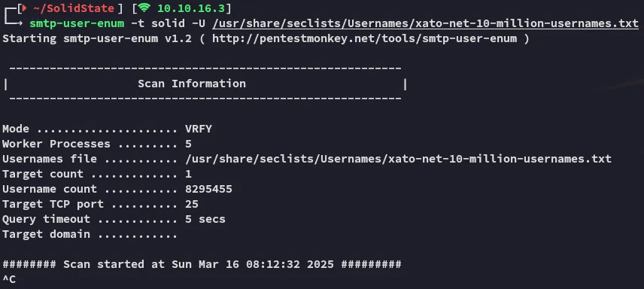Click the Usernames file path value
Image resolution: width=644 pixels, height=289 pixels.
(399, 159)
